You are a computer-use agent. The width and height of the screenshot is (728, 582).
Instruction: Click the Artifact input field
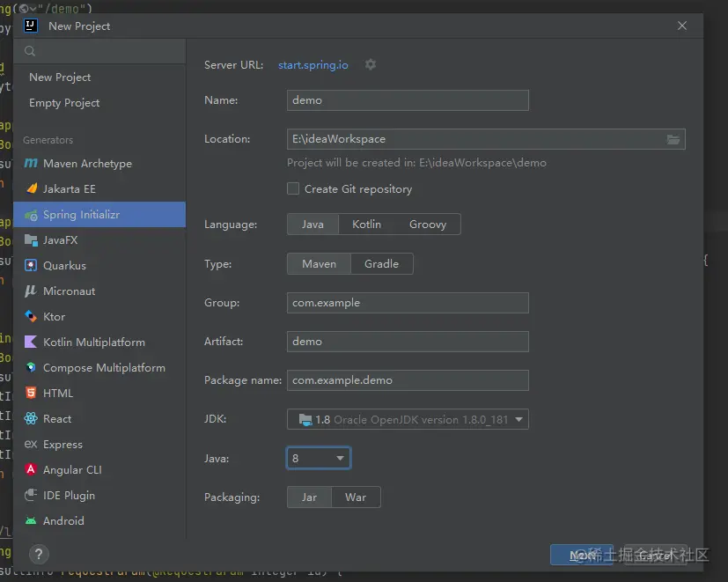pos(408,342)
